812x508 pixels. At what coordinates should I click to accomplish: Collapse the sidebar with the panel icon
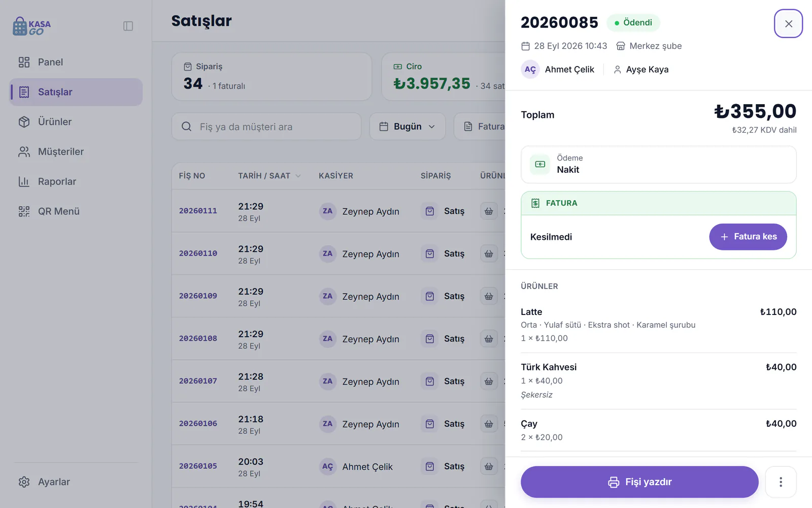coord(128,26)
